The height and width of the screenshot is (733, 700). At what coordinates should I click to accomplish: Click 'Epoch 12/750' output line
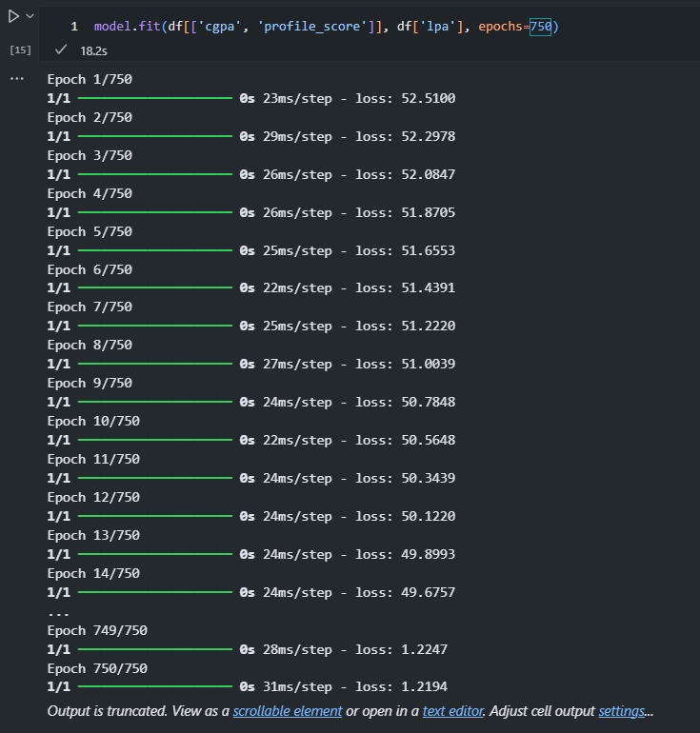coord(93,497)
